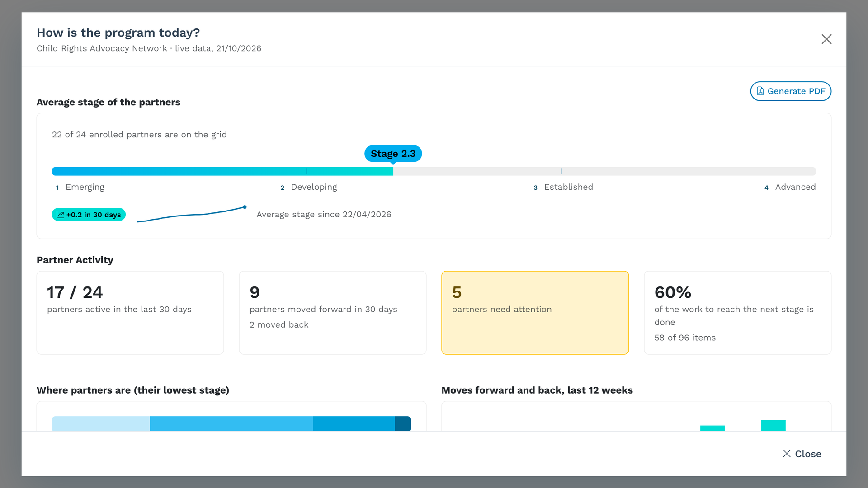This screenshot has height=488, width=868.
Task: Click the '2 moved back' text
Action: point(279,325)
